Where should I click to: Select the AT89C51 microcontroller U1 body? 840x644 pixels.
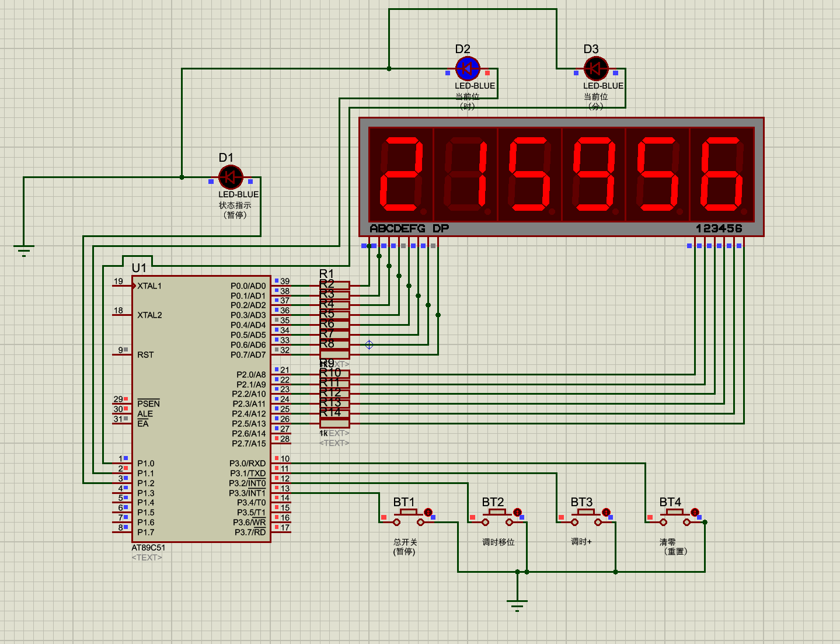[x=201, y=409]
